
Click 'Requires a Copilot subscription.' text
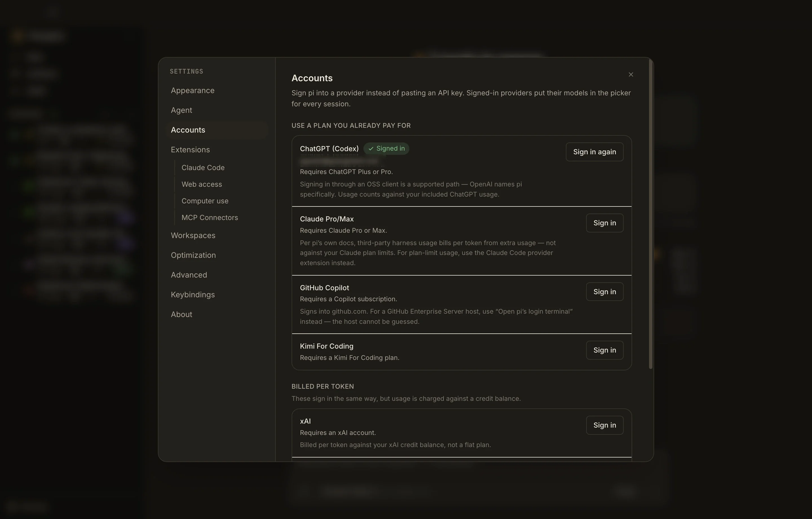[348, 299]
